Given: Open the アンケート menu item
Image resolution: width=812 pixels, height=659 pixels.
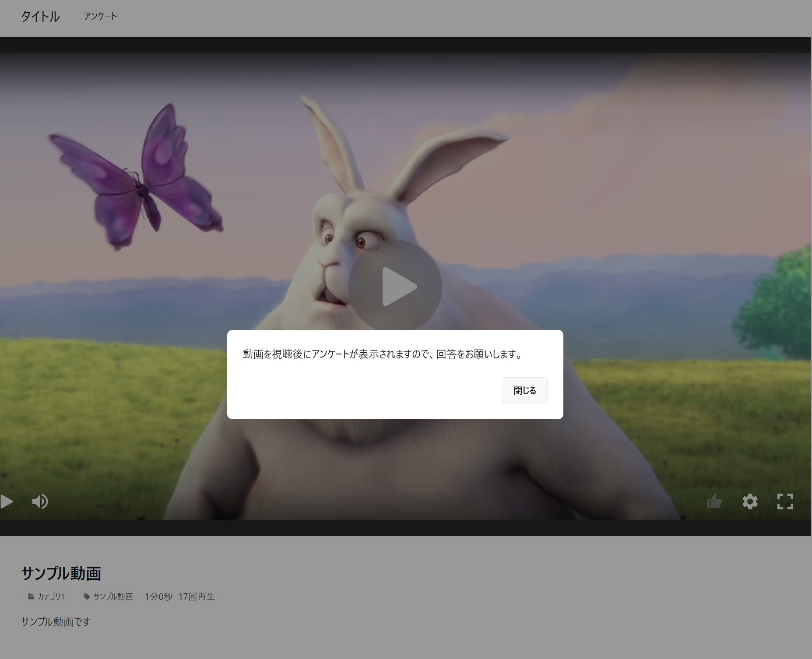Looking at the screenshot, I should (x=100, y=17).
